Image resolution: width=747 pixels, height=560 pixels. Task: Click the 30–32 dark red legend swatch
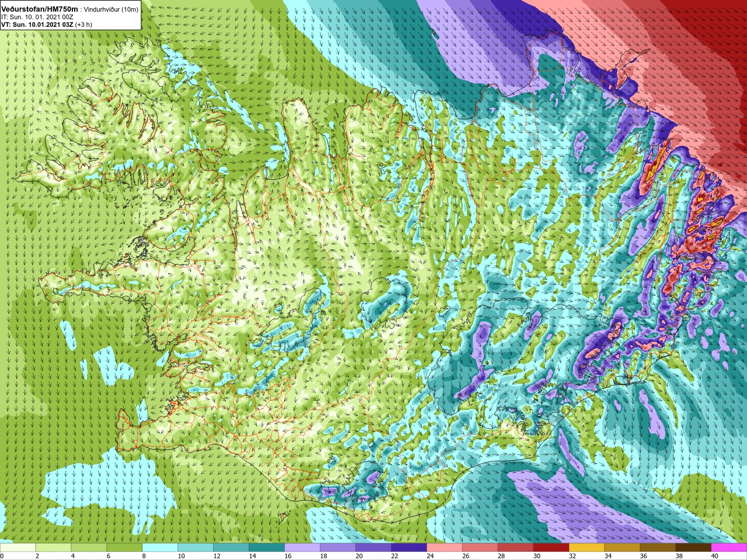point(552,548)
